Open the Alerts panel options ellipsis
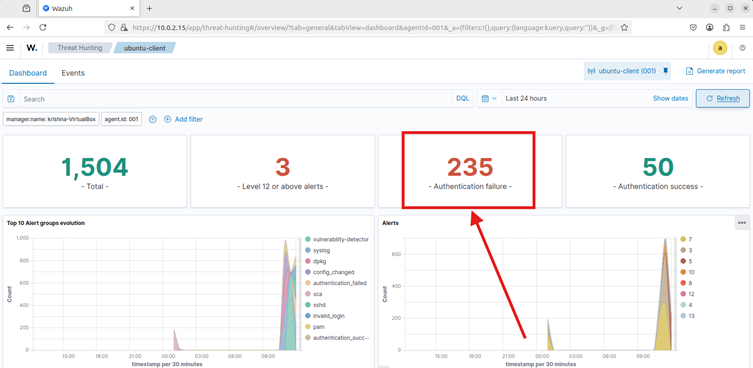 [742, 222]
